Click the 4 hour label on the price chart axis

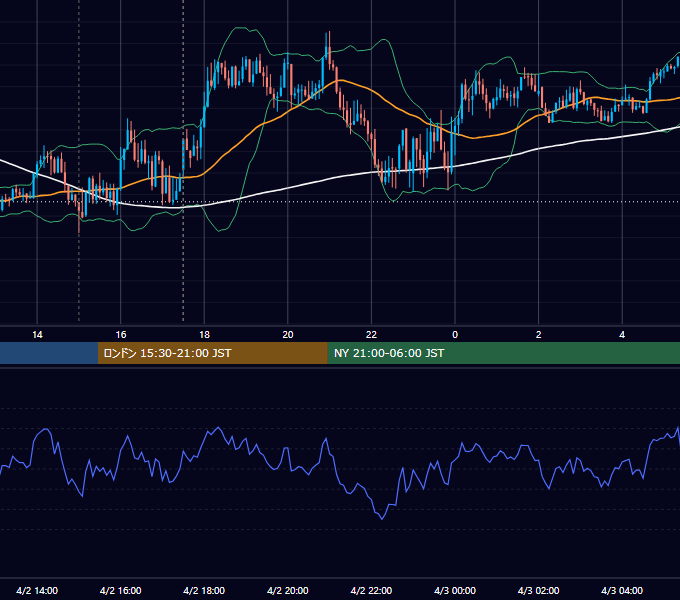(622, 335)
